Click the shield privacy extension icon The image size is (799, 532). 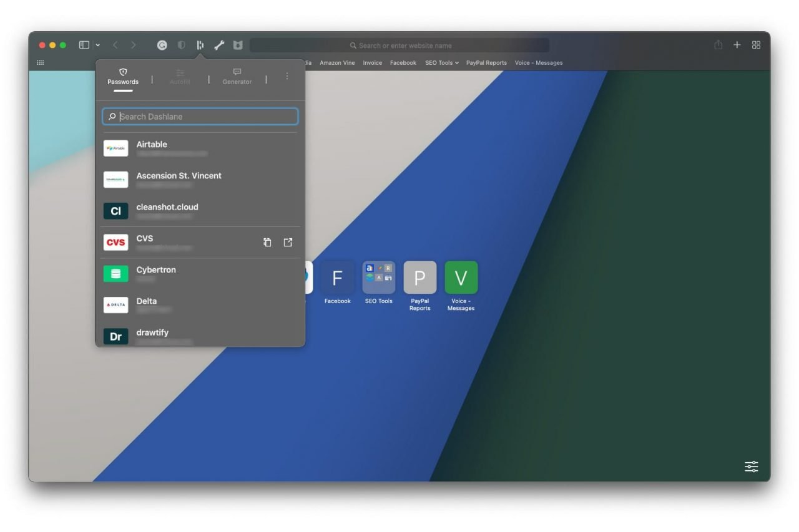(182, 45)
